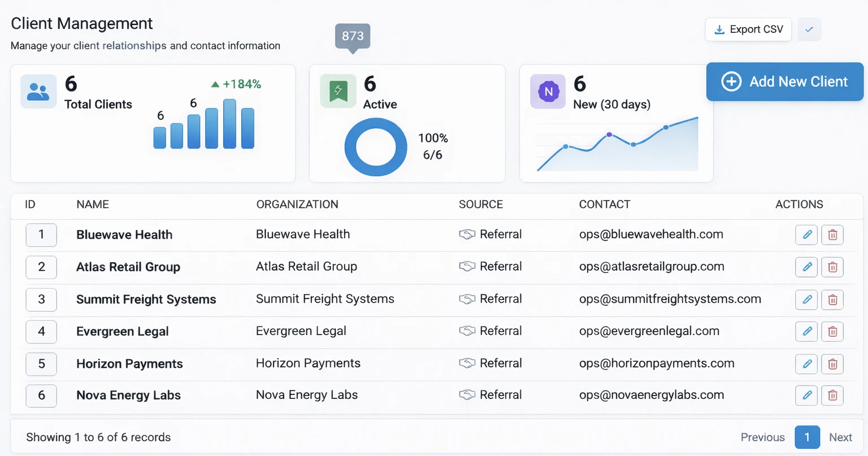Open ops@horizonpayments.com contact email
Viewport: 868px width, 456px height.
pyautogui.click(x=657, y=363)
